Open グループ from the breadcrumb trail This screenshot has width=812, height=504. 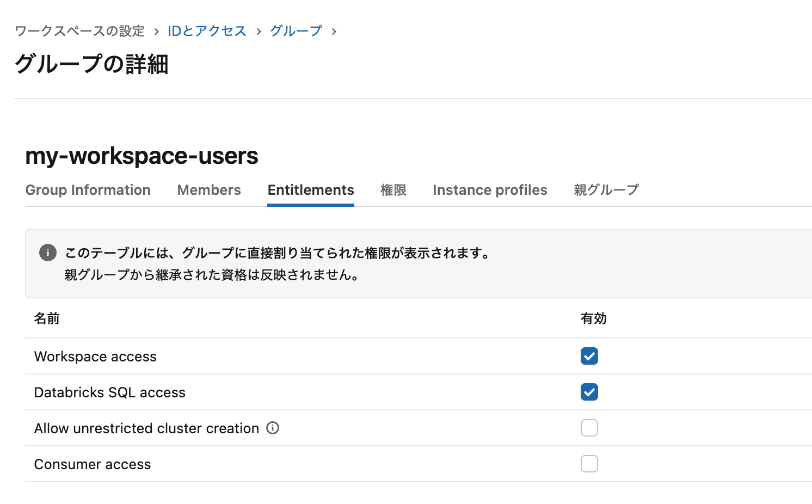click(296, 31)
